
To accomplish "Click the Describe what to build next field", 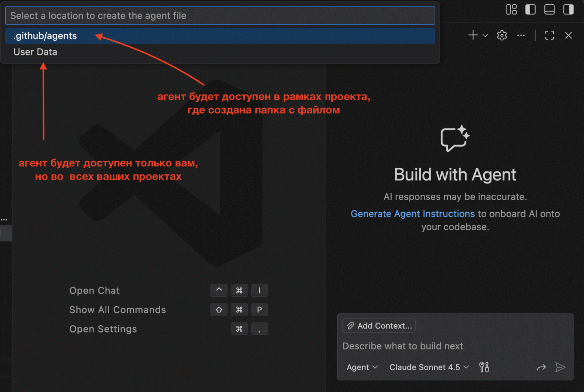I will tap(403, 346).
